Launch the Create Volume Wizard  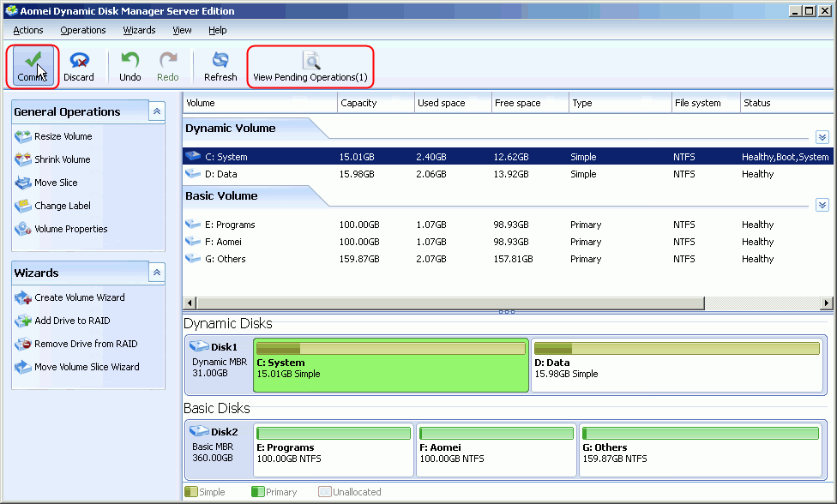pyautogui.click(x=79, y=297)
